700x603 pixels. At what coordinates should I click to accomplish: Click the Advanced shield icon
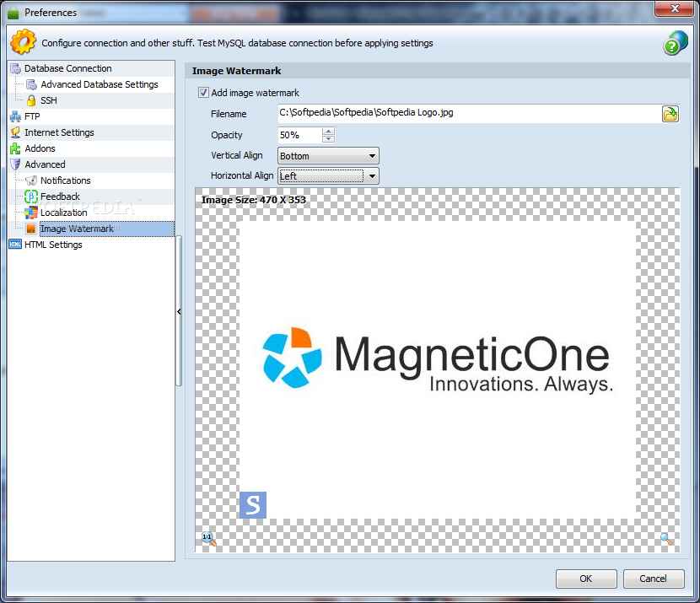pyautogui.click(x=16, y=164)
